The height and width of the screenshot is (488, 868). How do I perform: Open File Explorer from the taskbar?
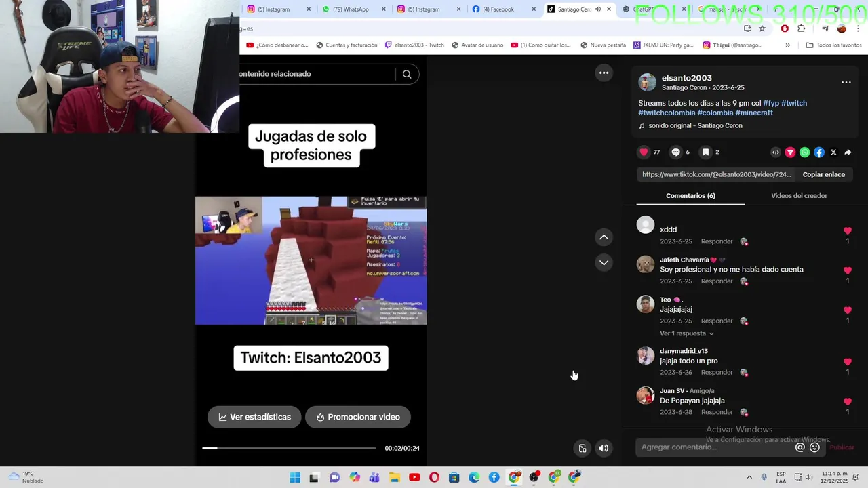395,478
